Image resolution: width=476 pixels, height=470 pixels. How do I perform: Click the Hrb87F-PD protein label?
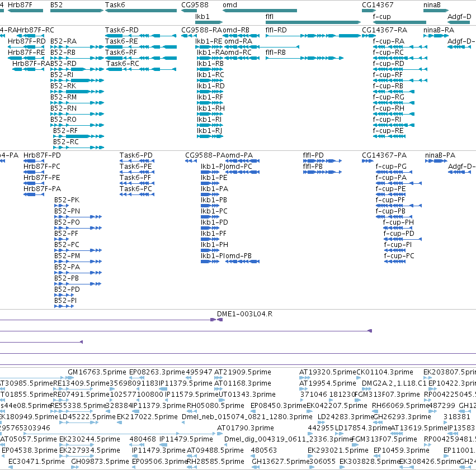[42, 155]
